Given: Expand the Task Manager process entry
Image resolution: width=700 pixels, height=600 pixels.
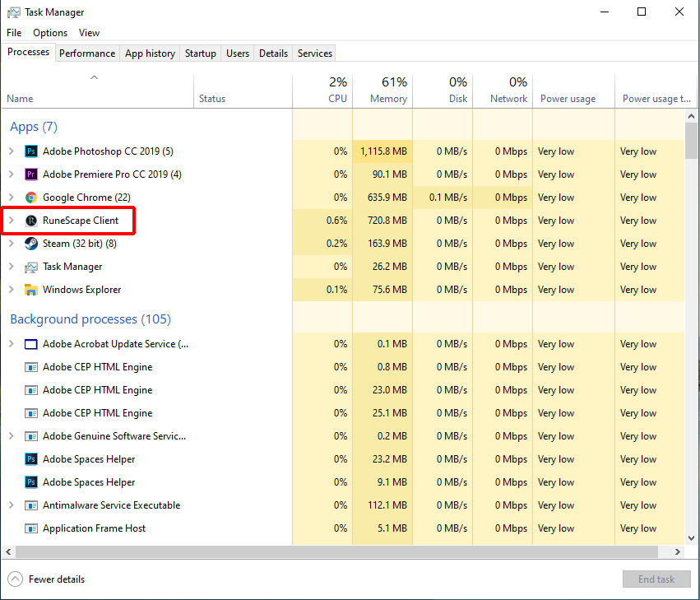Looking at the screenshot, I should pyautogui.click(x=12, y=267).
